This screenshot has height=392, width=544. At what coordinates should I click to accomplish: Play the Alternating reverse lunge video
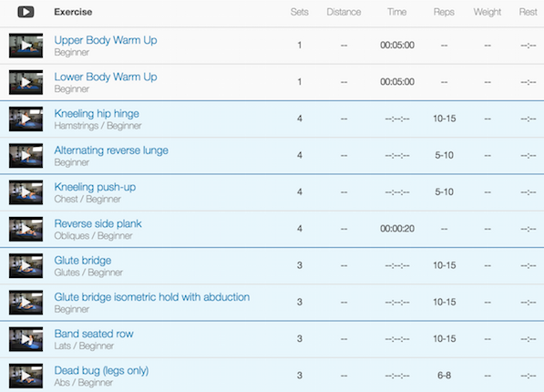point(26,156)
